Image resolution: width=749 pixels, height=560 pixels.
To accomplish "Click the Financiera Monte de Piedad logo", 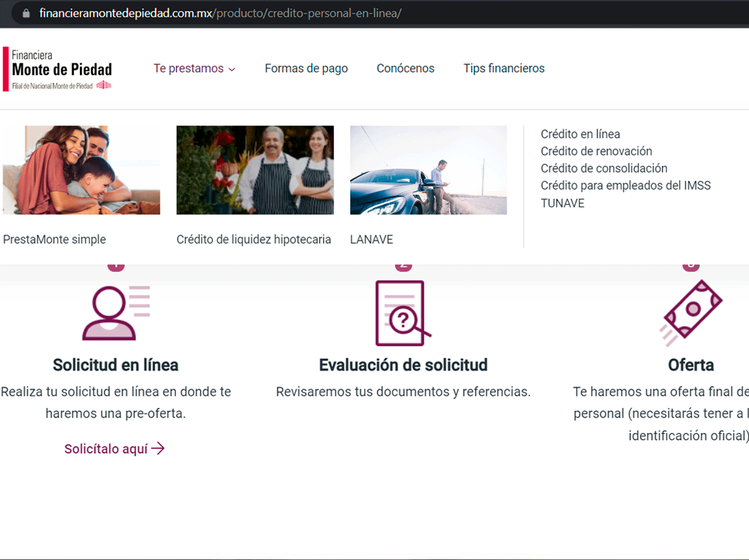I will pyautogui.click(x=57, y=69).
